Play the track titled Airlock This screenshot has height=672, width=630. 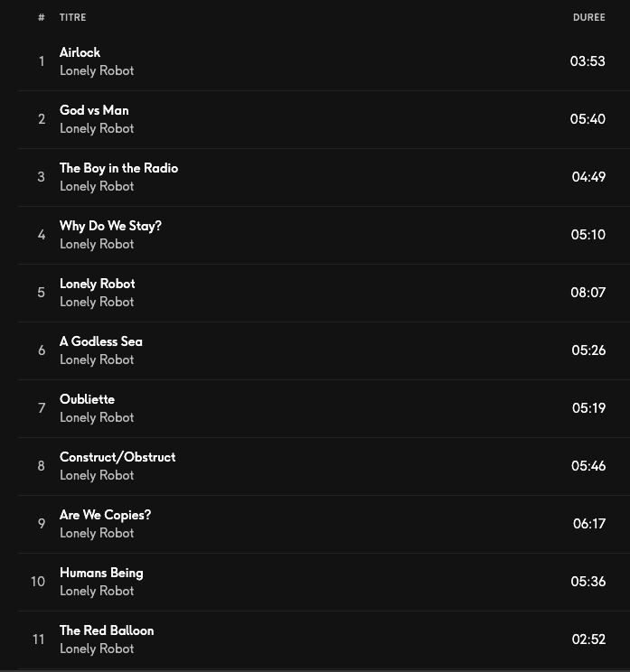click(80, 52)
